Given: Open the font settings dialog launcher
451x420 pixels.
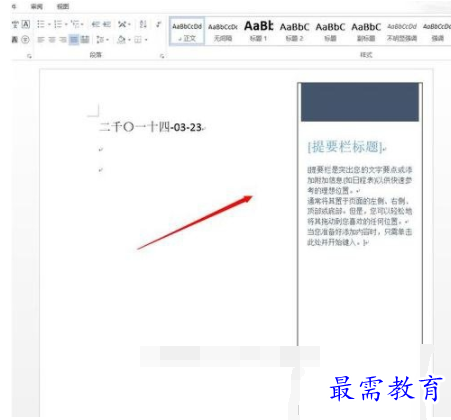Looking at the screenshot, I should click(x=29, y=56).
